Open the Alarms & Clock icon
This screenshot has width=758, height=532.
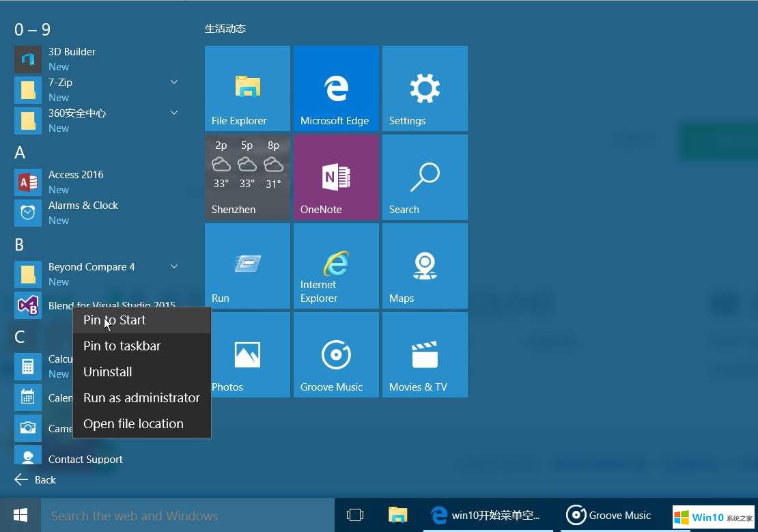(x=27, y=213)
